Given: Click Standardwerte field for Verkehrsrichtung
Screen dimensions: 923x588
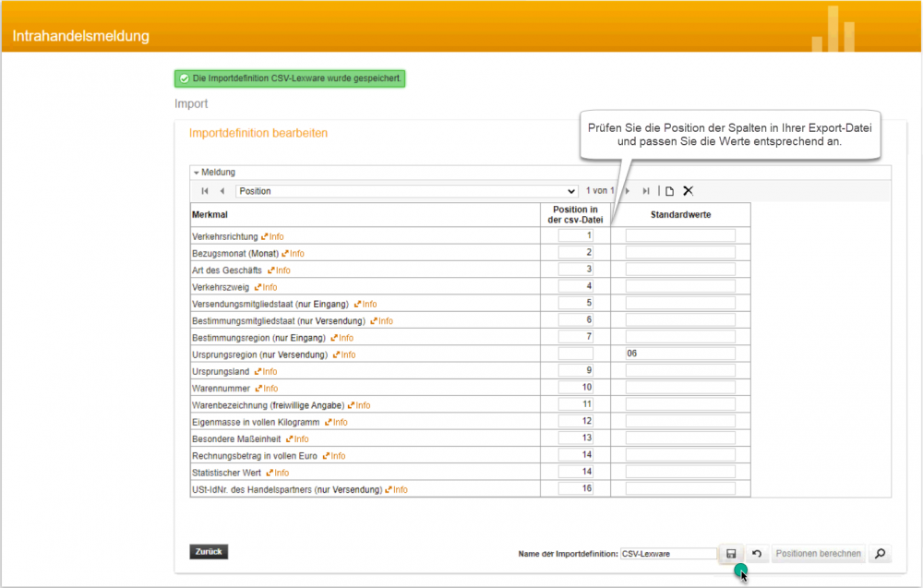Looking at the screenshot, I should point(680,235).
